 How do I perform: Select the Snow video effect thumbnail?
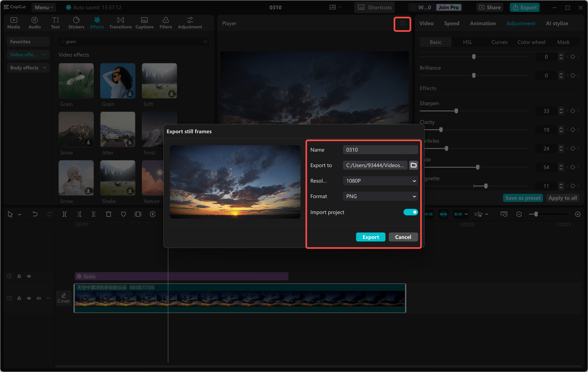76,130
